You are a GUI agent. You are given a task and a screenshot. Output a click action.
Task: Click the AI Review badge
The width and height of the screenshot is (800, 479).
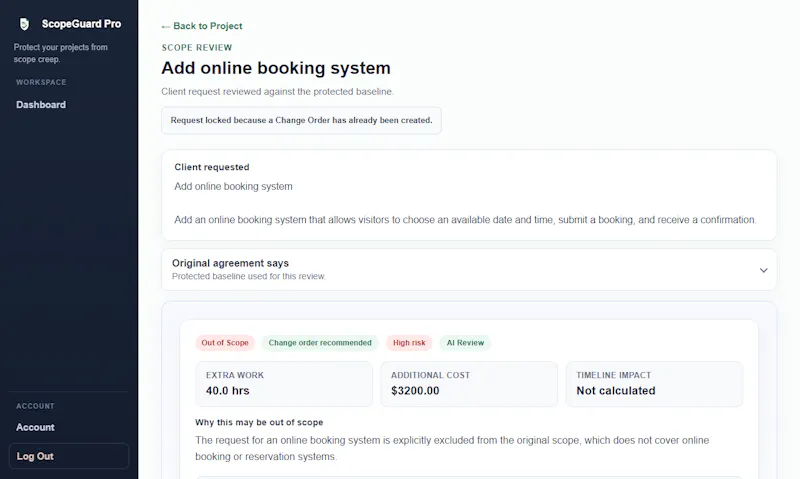pyautogui.click(x=465, y=343)
